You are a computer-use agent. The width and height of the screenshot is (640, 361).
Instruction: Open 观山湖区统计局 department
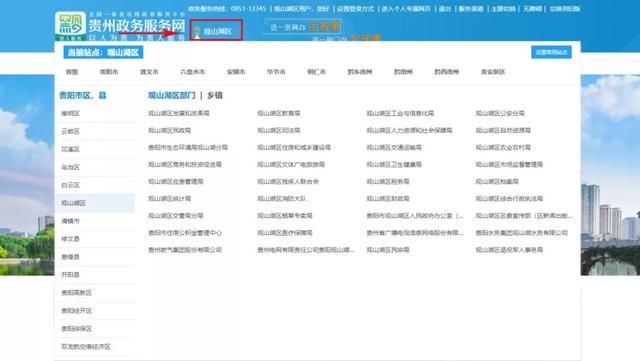pos(169,199)
